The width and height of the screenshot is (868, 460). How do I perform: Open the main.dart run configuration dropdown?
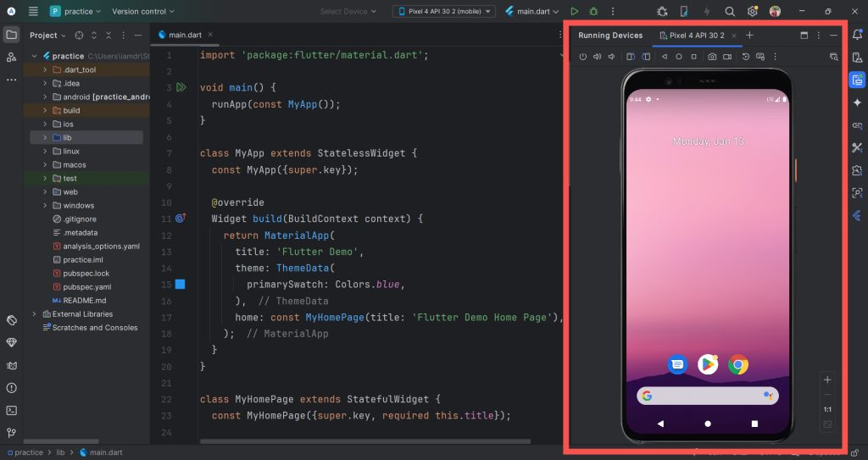point(532,11)
